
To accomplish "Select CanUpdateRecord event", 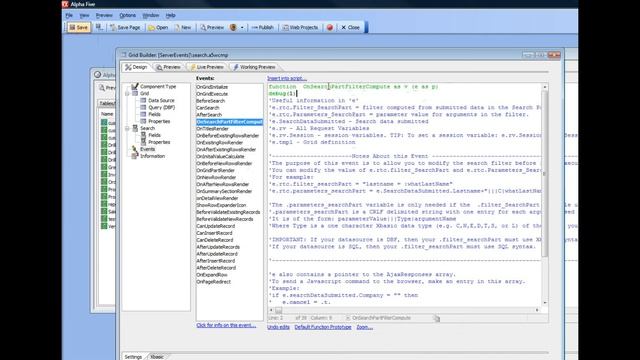I will tap(215, 226).
